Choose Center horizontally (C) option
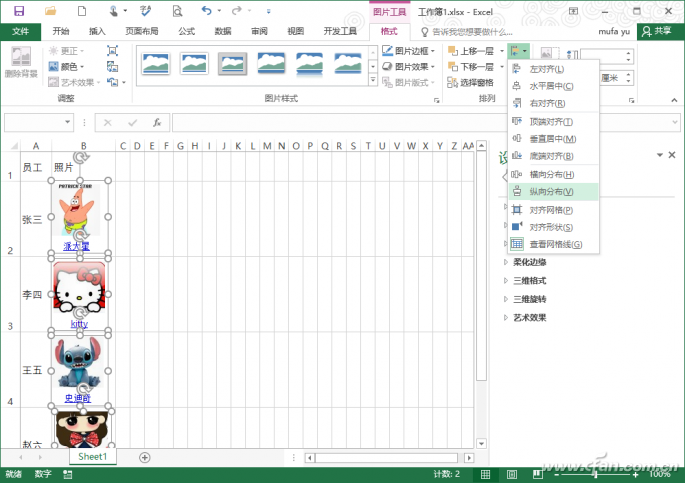Screen dimensions: 685x483 tap(553, 86)
